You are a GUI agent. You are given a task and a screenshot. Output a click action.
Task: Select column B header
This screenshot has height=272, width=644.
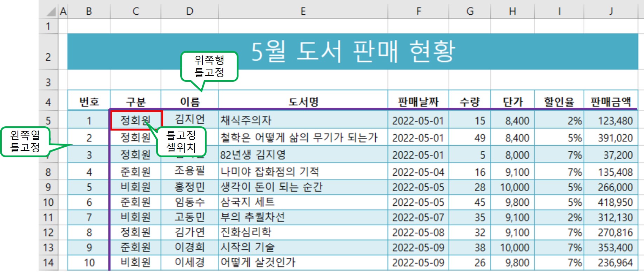(89, 12)
